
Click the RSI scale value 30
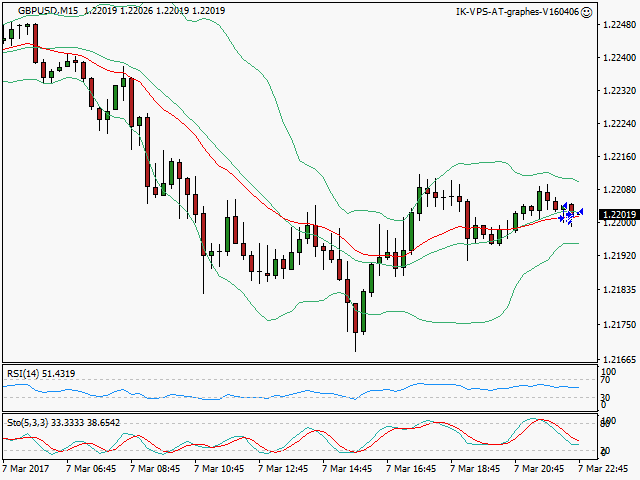[605, 398]
